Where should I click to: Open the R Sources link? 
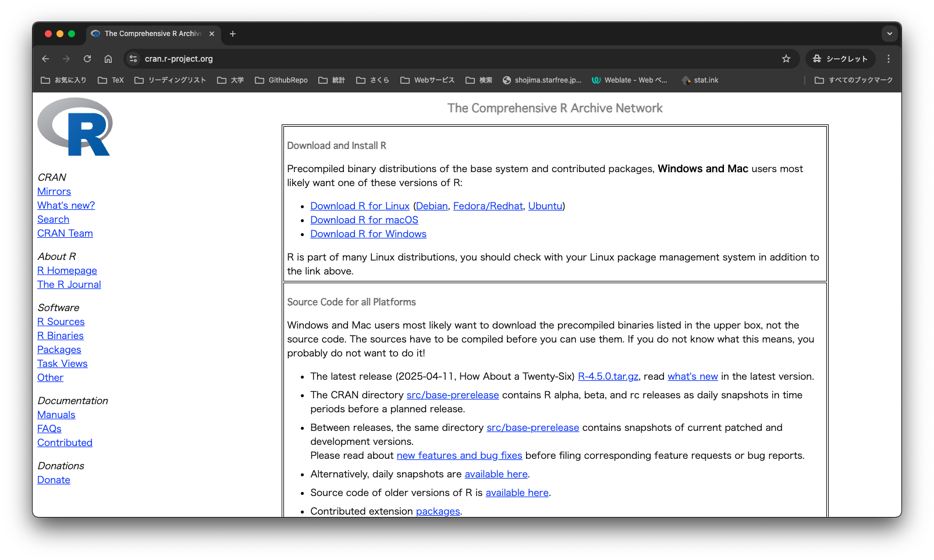click(61, 322)
